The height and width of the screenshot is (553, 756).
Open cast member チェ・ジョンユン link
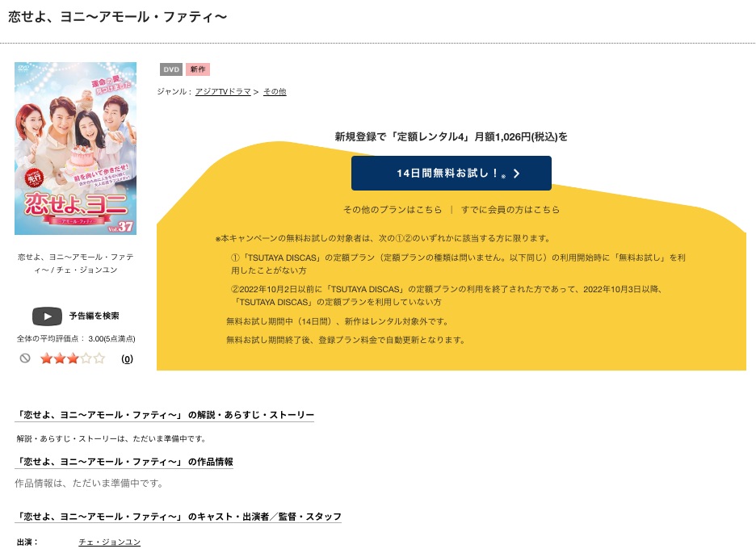(x=110, y=542)
